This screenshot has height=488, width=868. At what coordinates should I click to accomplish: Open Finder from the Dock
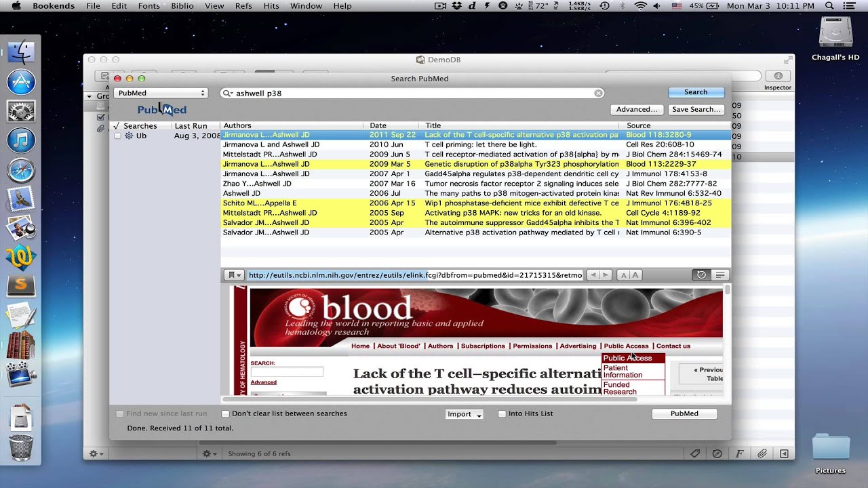[21, 53]
